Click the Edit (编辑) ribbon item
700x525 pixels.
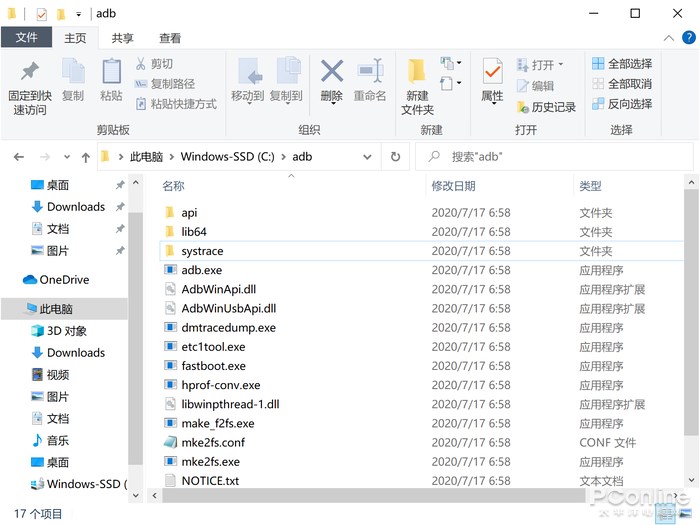click(535, 86)
